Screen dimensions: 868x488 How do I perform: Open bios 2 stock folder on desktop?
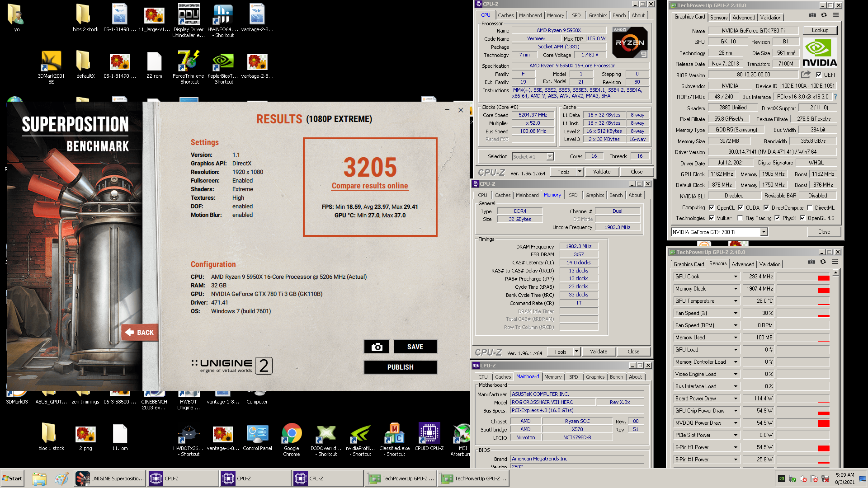(x=85, y=18)
